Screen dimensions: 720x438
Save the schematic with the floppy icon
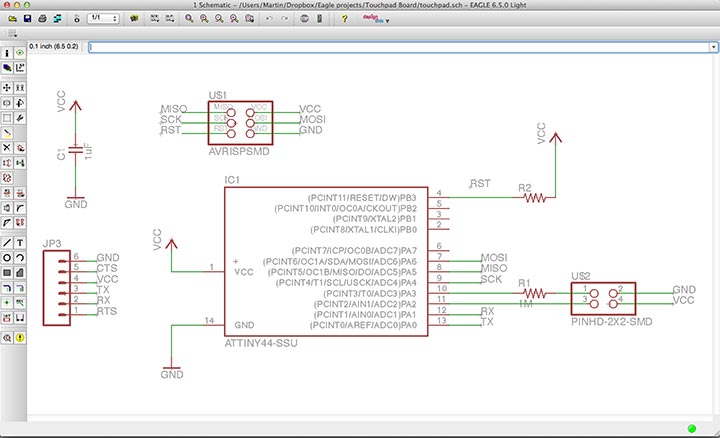28,19
